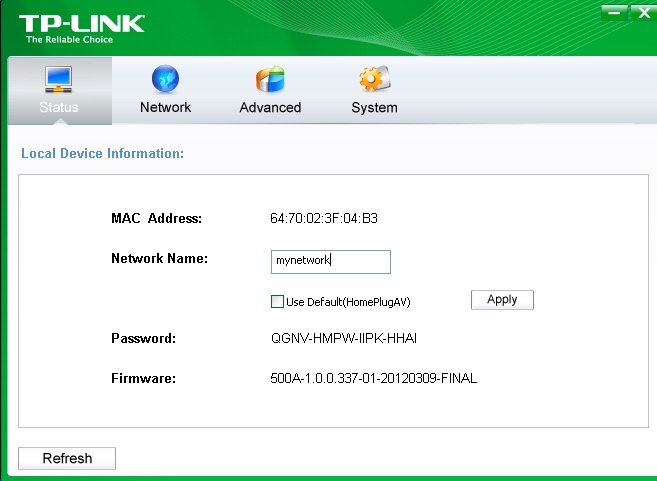Open the Network tab label
This screenshot has width=657, height=481.
pyautogui.click(x=165, y=107)
